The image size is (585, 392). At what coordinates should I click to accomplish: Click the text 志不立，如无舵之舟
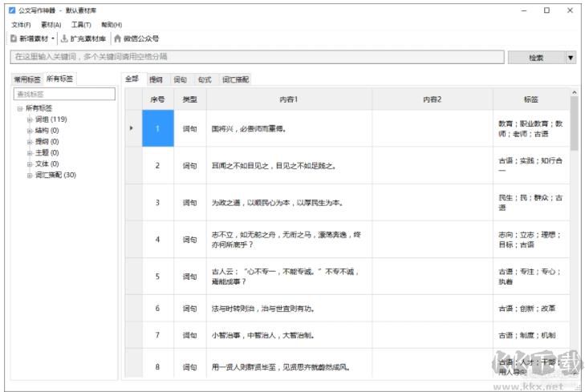tap(244, 235)
